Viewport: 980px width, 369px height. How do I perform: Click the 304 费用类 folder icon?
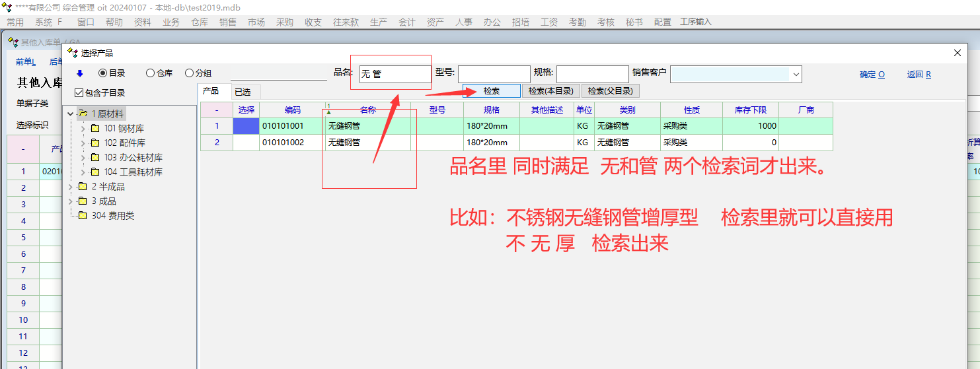(83, 216)
